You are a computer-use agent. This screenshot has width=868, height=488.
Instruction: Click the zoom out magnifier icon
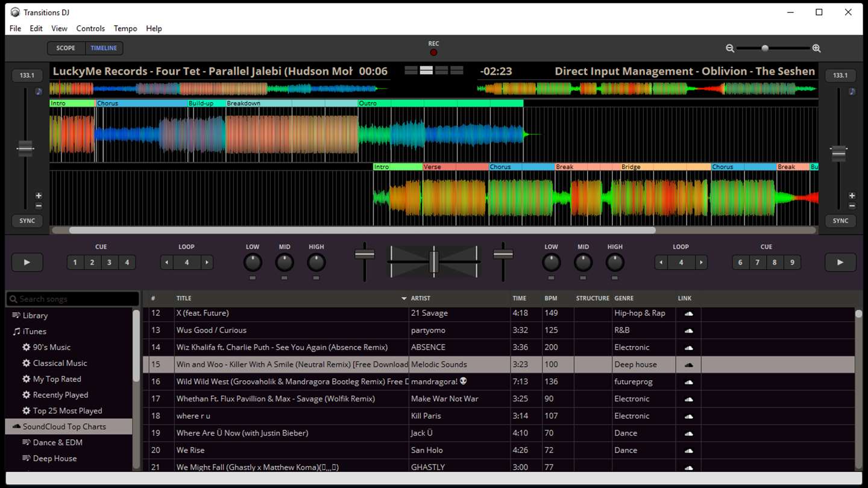click(x=730, y=48)
